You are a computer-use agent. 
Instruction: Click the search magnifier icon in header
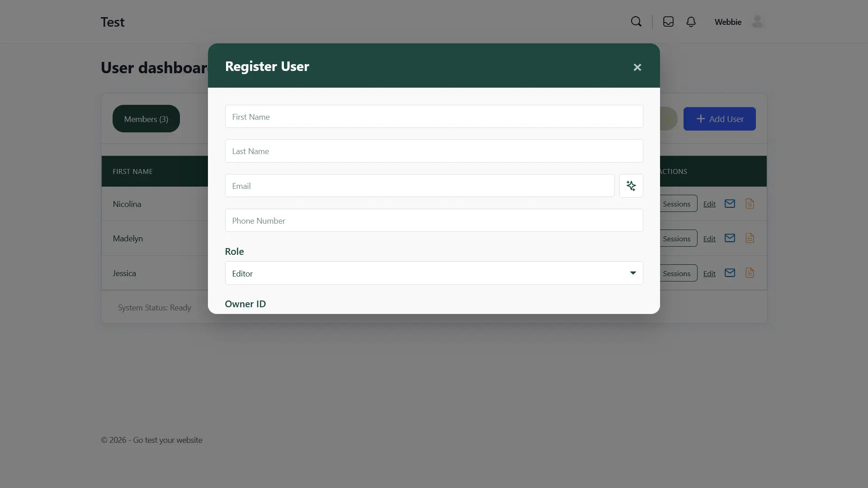(x=636, y=22)
